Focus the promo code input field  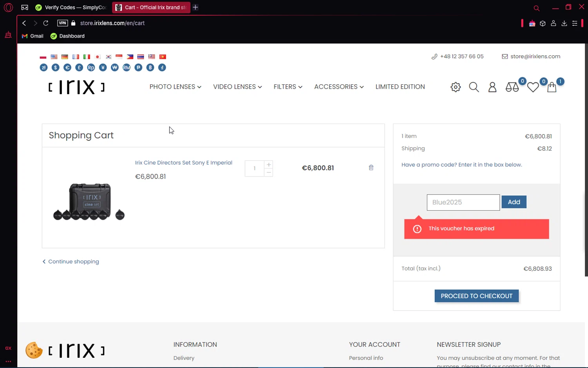pos(463,202)
